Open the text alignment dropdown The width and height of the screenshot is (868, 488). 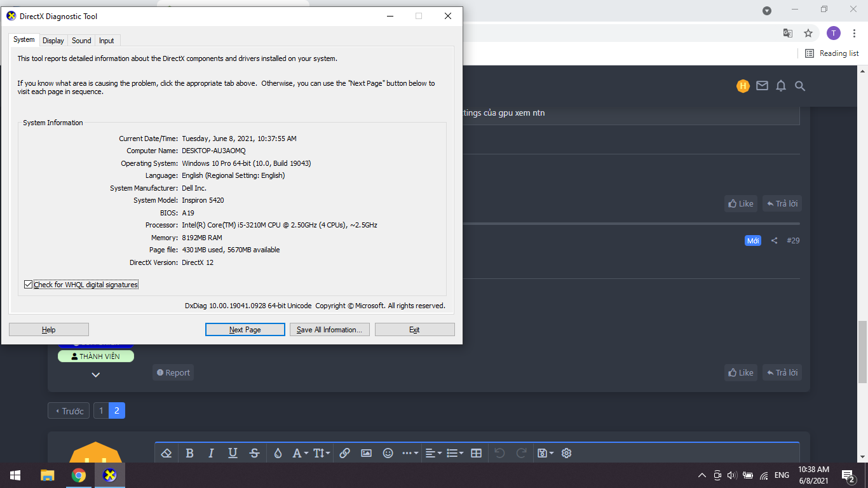coord(433,453)
